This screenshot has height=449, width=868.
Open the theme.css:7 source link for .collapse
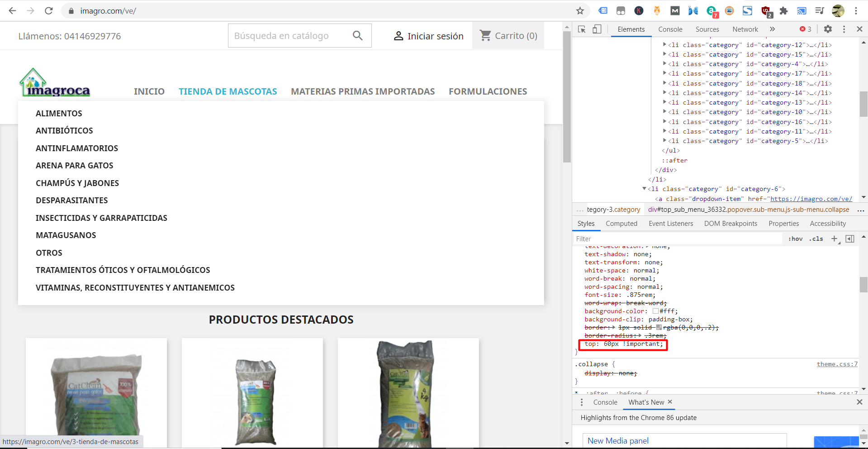[x=837, y=364]
